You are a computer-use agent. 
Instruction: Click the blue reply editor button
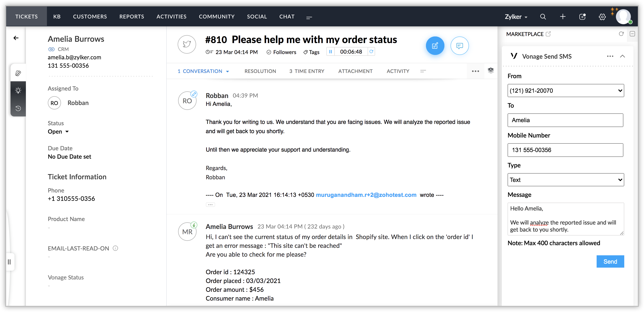point(435,45)
